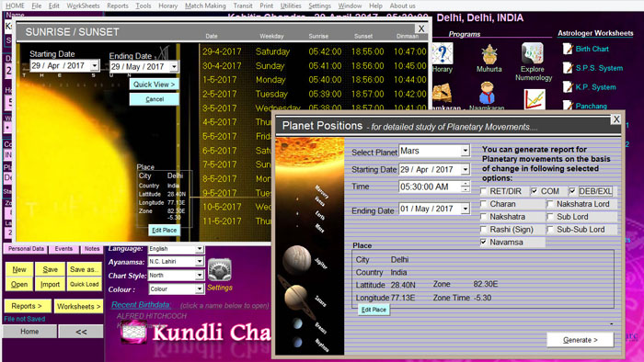The width and height of the screenshot is (644, 362).
Task: Enable the RET/DIR checkbox
Action: pyautogui.click(x=483, y=191)
